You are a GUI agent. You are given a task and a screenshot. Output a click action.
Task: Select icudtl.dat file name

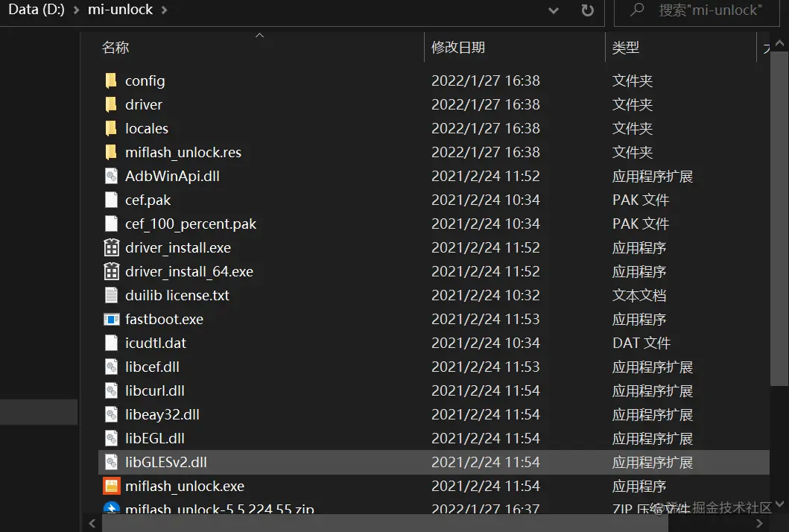pos(156,343)
